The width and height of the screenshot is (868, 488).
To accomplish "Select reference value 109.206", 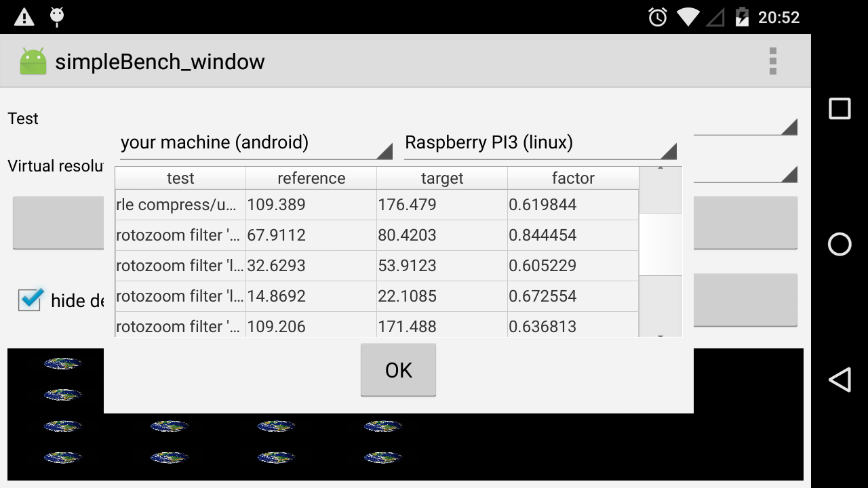I will click(311, 325).
